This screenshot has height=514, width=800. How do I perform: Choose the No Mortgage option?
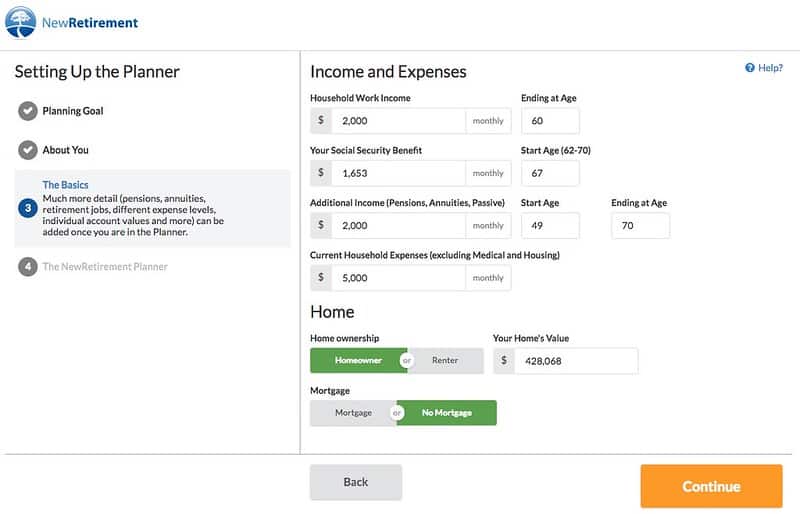[x=447, y=413]
